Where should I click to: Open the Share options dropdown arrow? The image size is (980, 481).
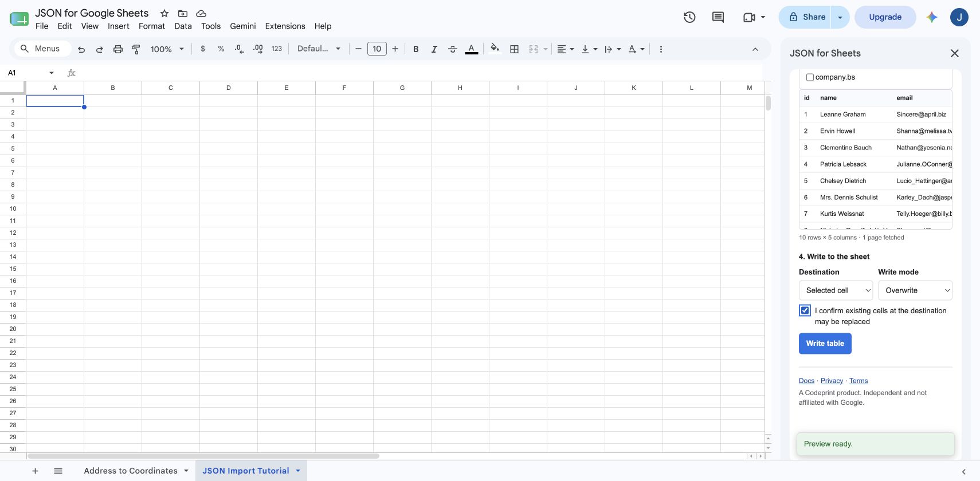point(840,17)
